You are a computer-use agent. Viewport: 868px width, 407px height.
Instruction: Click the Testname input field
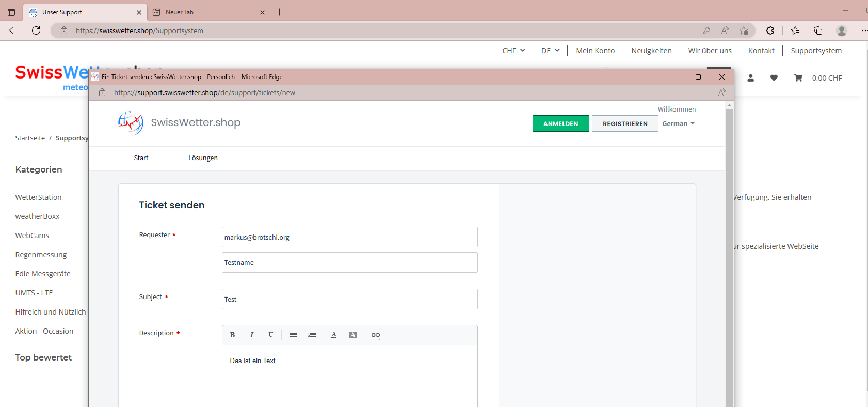pos(349,262)
